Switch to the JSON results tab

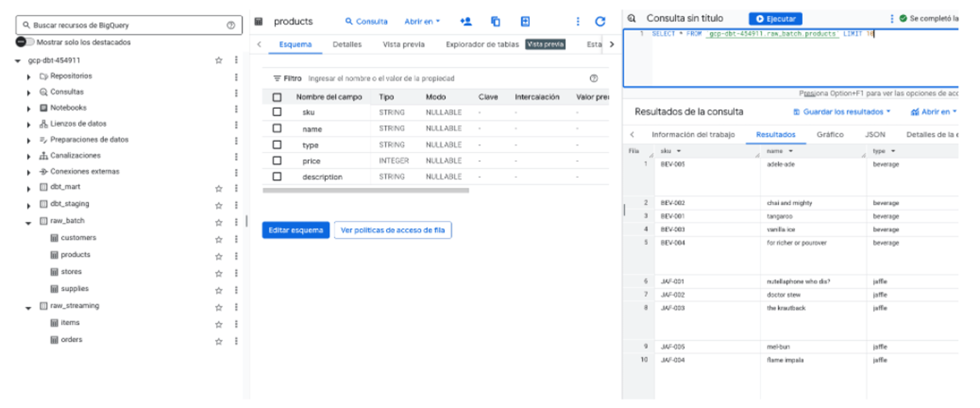(x=875, y=134)
